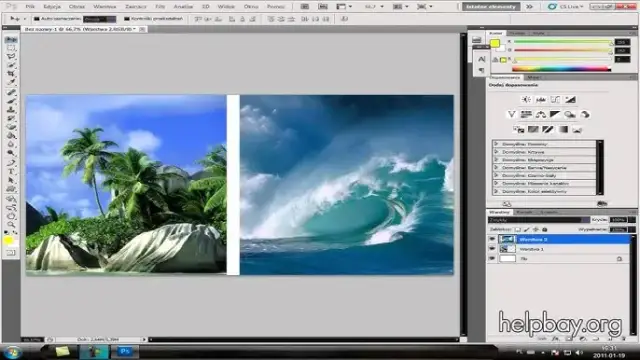The width and height of the screenshot is (640, 360).
Task: Open the Obraz menu
Action: (x=77, y=7)
